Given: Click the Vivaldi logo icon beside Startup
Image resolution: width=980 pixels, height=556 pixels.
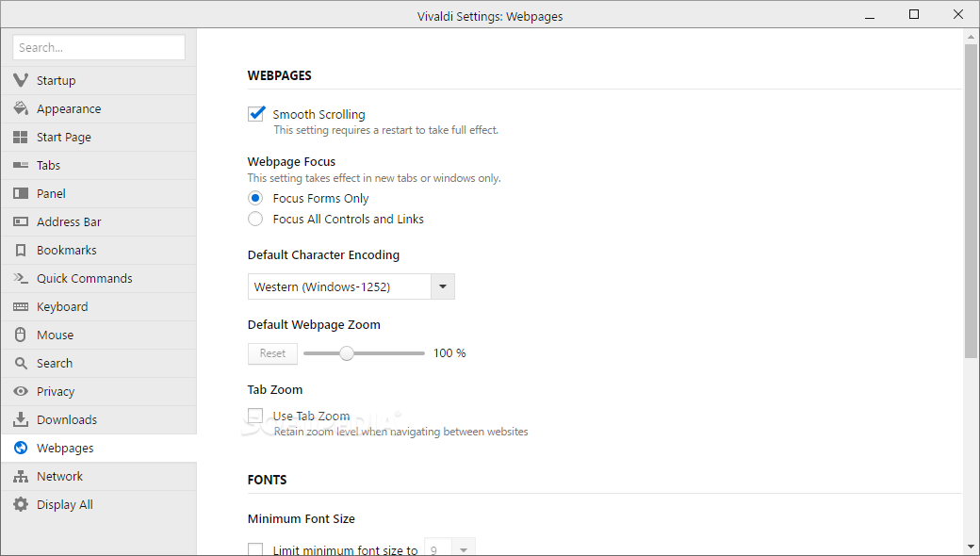Looking at the screenshot, I should pyautogui.click(x=20, y=80).
